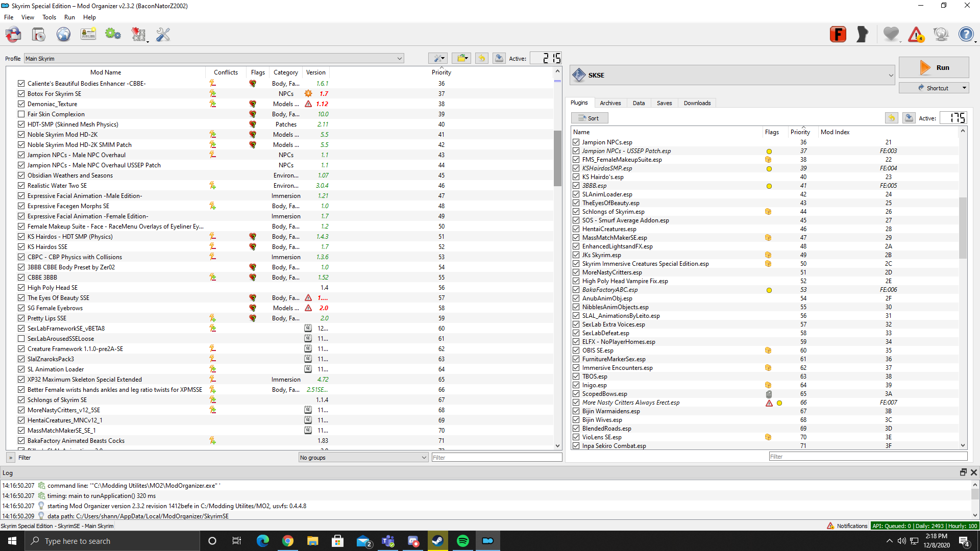Open the instance manager icon
Image resolution: width=980 pixels, height=551 pixels.
(13, 35)
